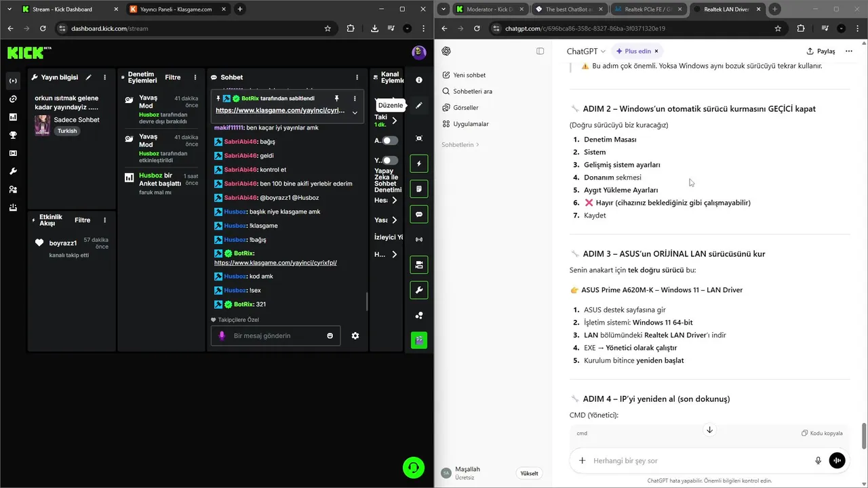The height and width of the screenshot is (488, 868).
Task: Open BotRix's klasgame.com/yayinci/cyrixfpl link in chat
Action: pyautogui.click(x=275, y=262)
